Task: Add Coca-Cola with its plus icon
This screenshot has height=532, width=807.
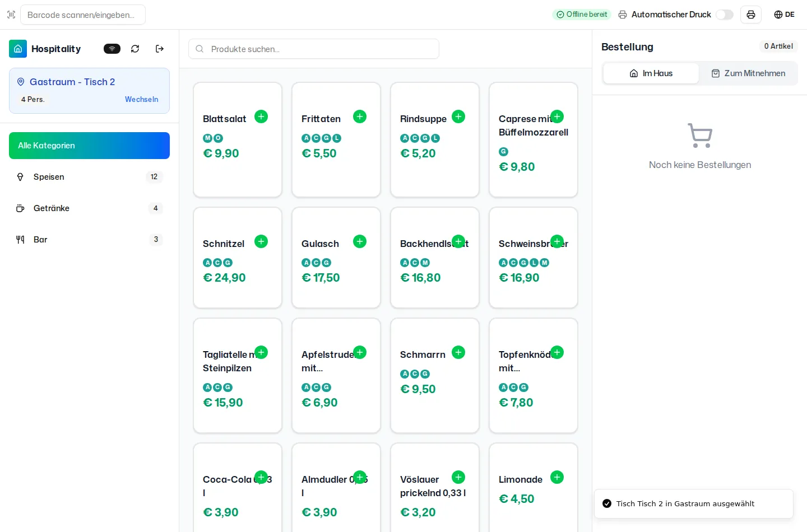Action: 261,477
